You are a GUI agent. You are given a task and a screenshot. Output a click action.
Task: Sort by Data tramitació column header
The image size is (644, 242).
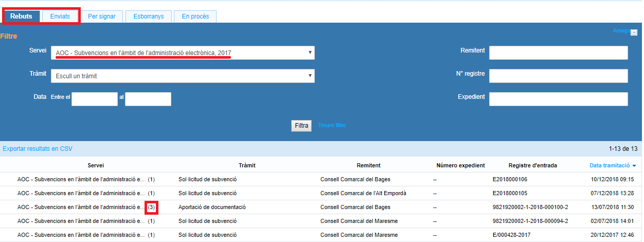pos(610,166)
